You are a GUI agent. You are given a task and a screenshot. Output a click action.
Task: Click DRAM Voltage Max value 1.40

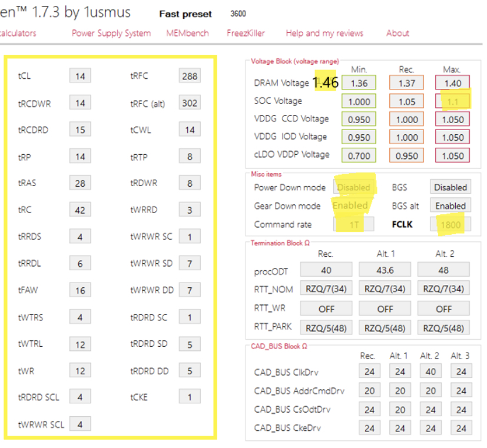452,82
